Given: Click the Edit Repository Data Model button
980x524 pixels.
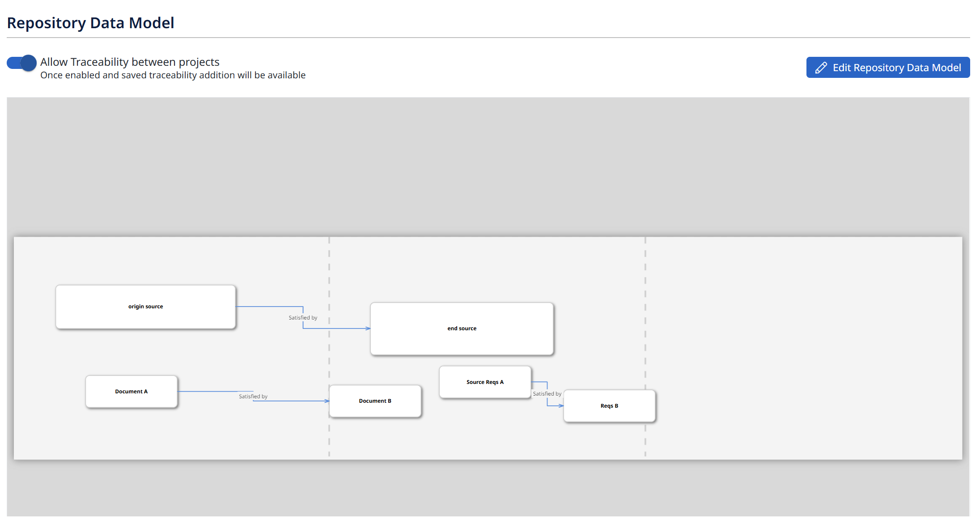Looking at the screenshot, I should (888, 68).
